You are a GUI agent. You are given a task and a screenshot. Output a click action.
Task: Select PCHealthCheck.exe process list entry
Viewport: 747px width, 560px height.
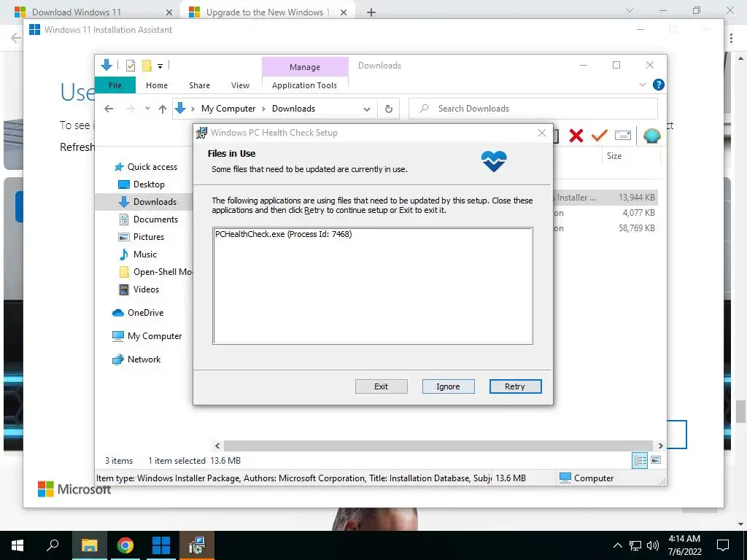click(284, 234)
